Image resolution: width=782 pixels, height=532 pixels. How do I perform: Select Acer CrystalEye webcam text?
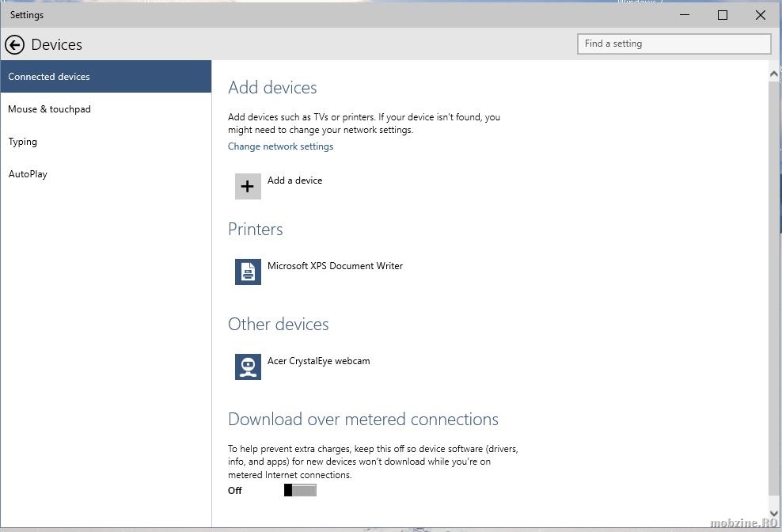pos(319,361)
